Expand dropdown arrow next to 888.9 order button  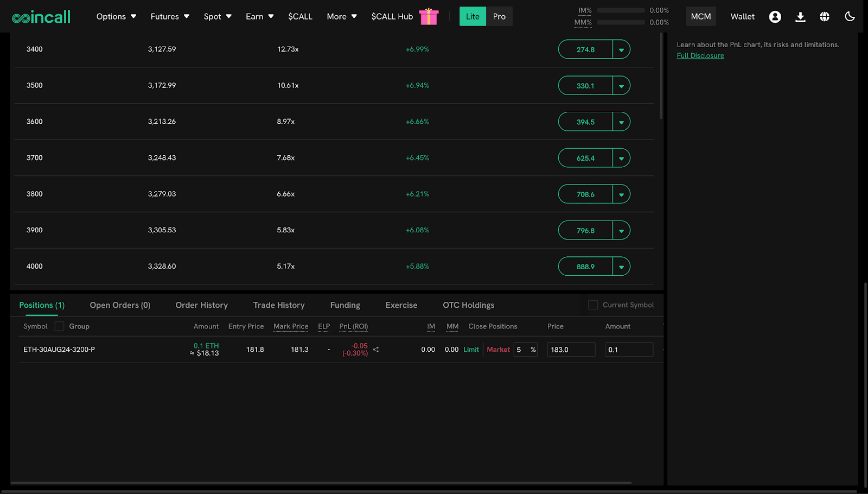point(622,266)
